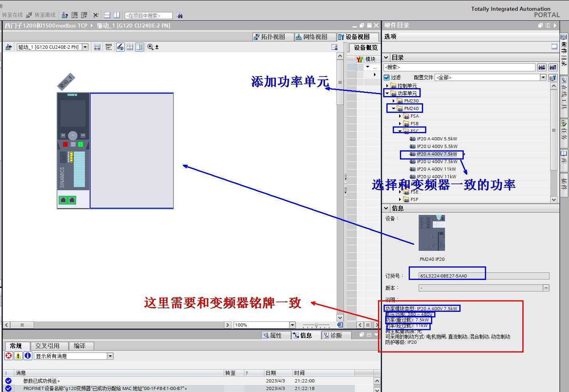
Task: Click the accessible devices icon in top toolbar
Action: [x=65, y=15]
